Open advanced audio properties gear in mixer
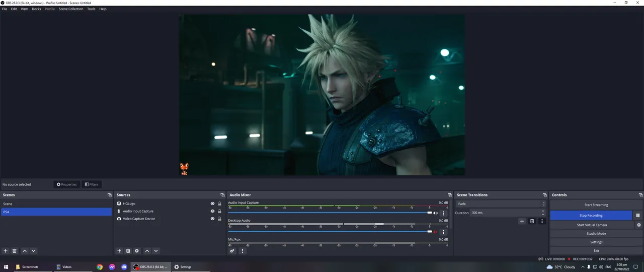The width and height of the screenshot is (644, 272). [232, 251]
